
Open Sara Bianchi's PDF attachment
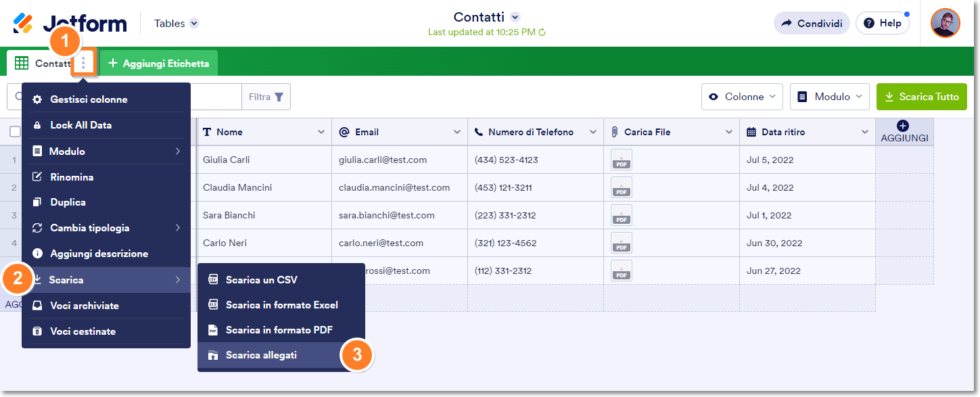(622, 215)
